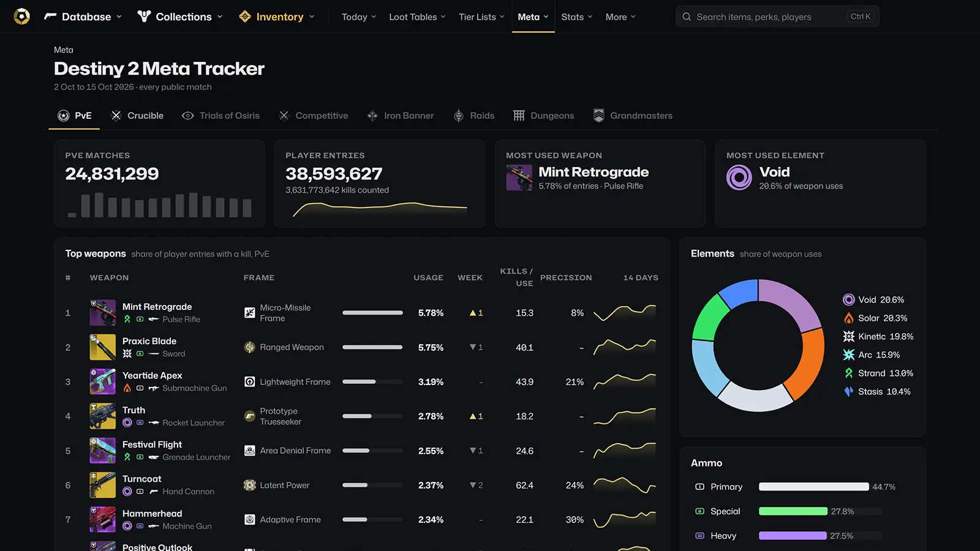
Task: Click the PvE Matches bar chart
Action: [x=159, y=205]
